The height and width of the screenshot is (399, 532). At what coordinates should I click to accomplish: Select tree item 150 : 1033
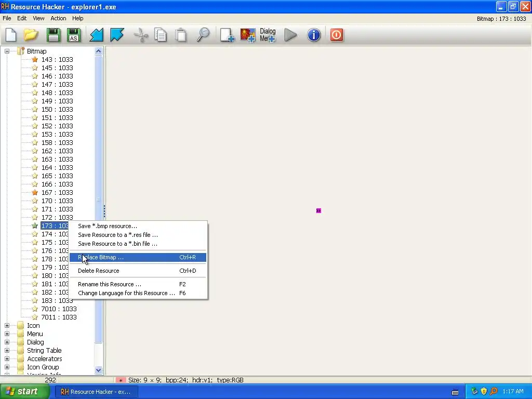point(57,109)
